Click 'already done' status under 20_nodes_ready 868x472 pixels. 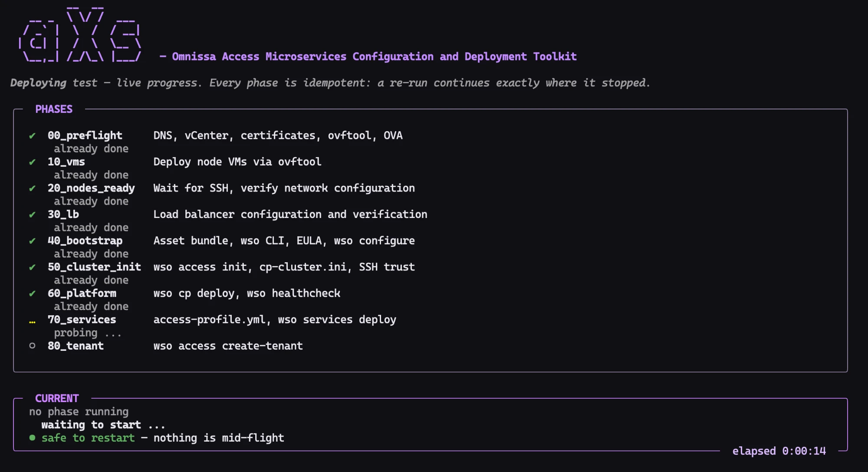[x=91, y=201]
